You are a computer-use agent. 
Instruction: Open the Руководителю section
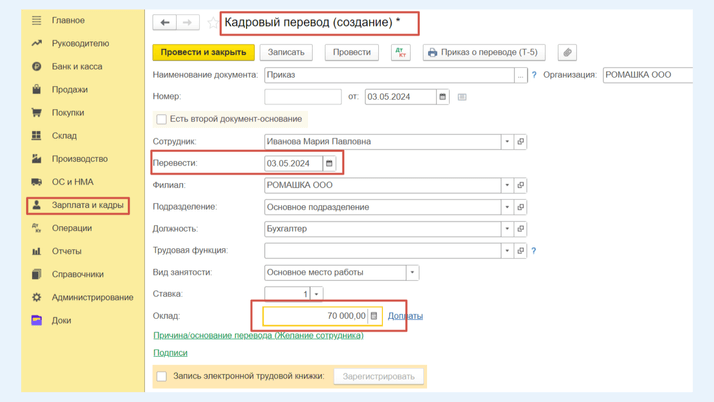coord(80,43)
